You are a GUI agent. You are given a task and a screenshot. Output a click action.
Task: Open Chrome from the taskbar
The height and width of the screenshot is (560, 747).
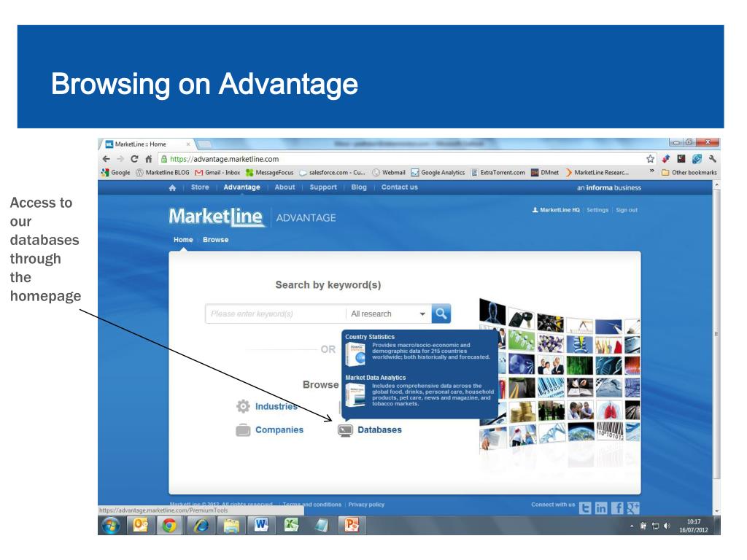coord(169,525)
